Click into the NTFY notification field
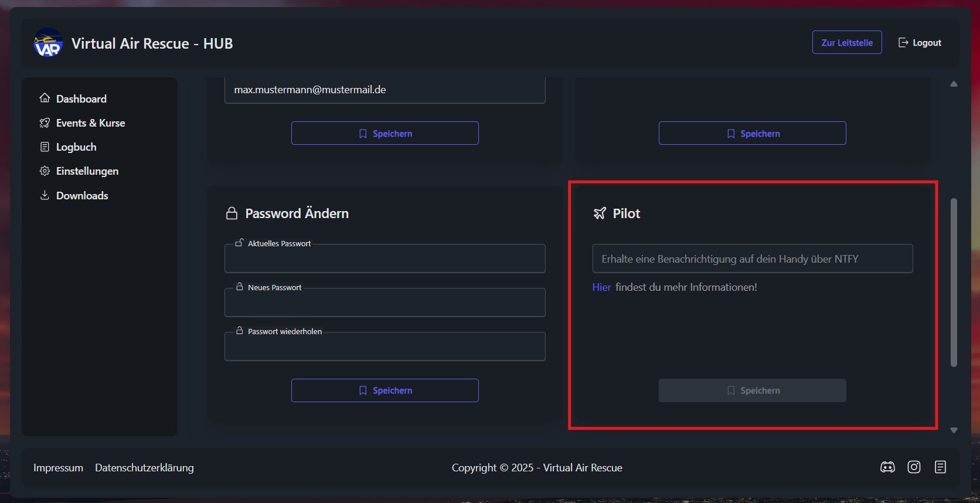Image resolution: width=980 pixels, height=503 pixels. (752, 259)
